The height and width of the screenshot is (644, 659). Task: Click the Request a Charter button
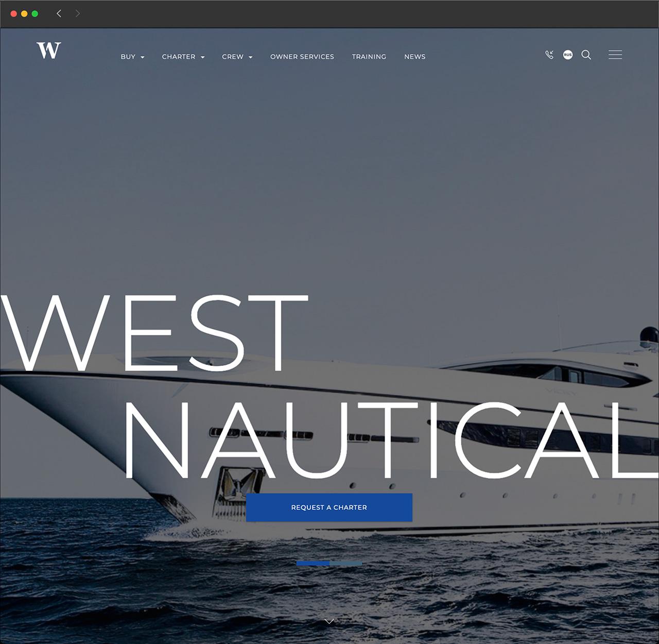329,507
